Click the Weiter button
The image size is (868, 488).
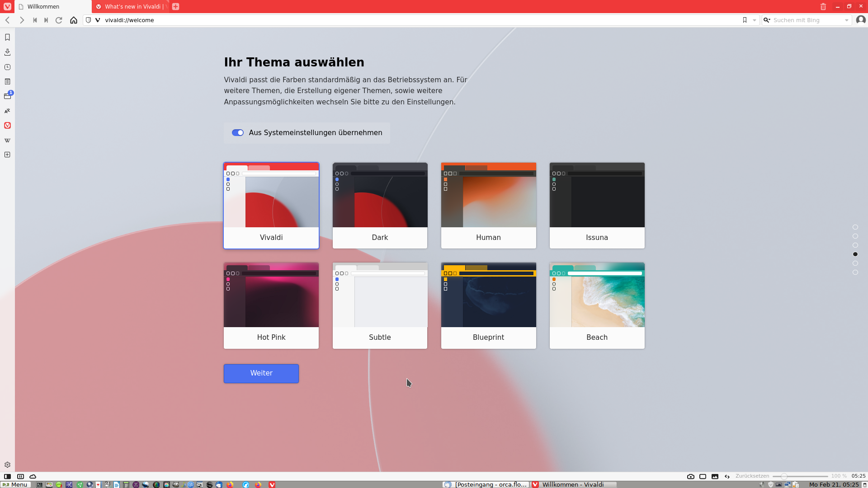point(261,374)
